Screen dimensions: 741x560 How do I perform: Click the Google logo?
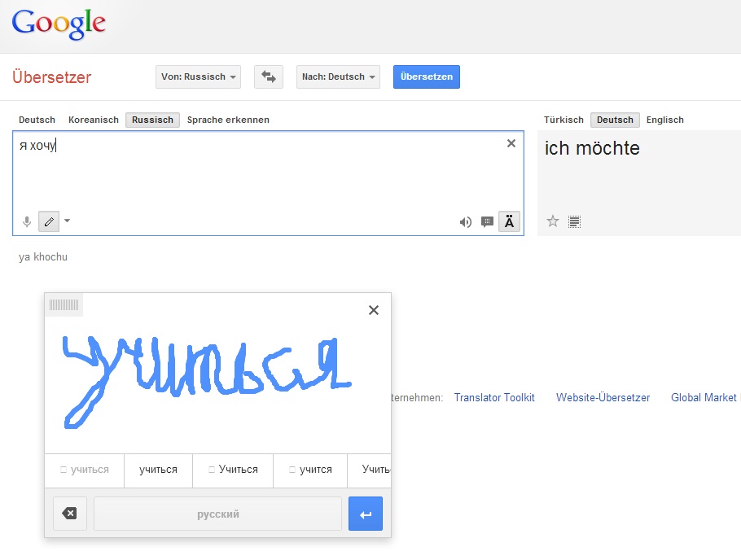click(59, 24)
